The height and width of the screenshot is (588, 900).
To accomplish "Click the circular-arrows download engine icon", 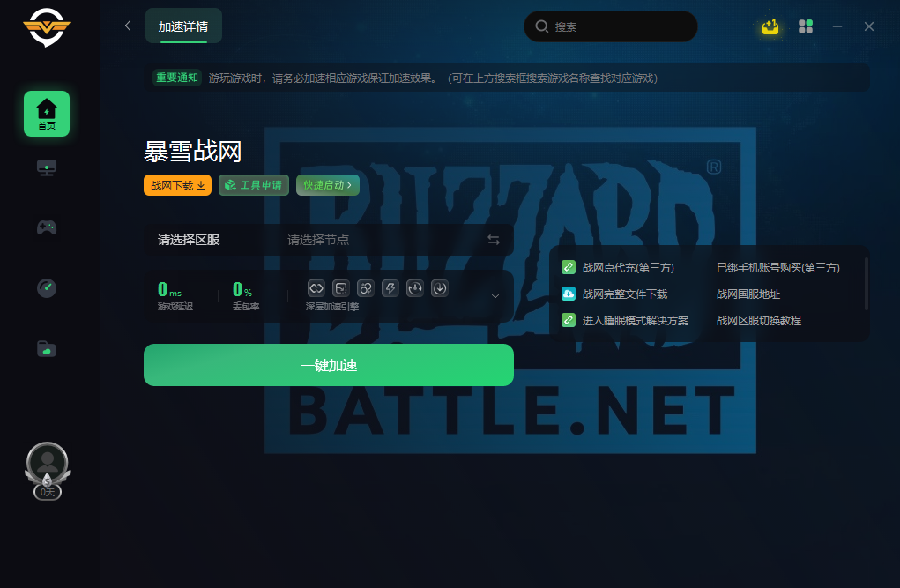I will pos(415,288).
